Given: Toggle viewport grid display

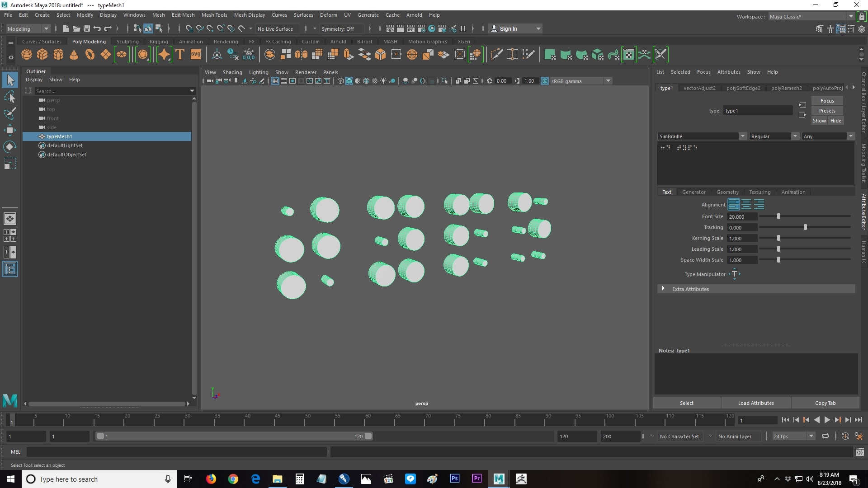Looking at the screenshot, I should 275,81.
